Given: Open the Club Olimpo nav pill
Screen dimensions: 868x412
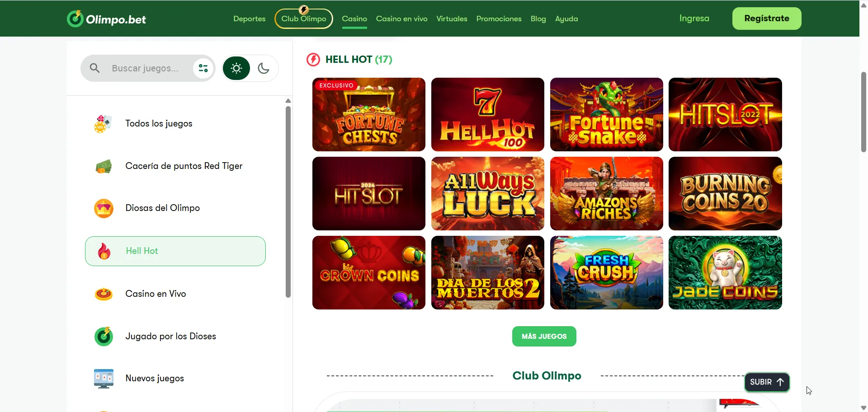Looking at the screenshot, I should 304,19.
